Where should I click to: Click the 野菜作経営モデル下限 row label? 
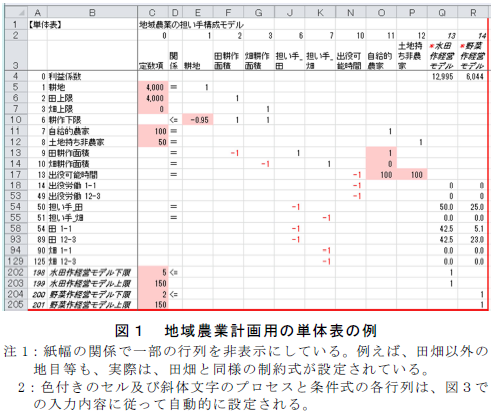click(90, 294)
